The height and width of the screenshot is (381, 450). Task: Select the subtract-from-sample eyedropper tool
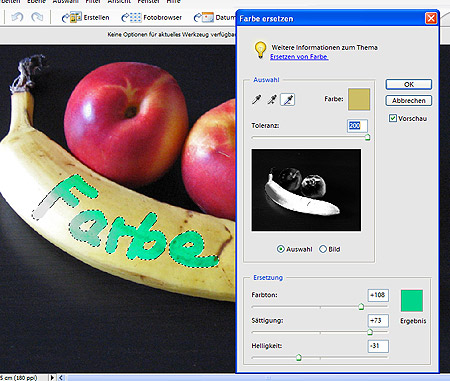[288, 99]
